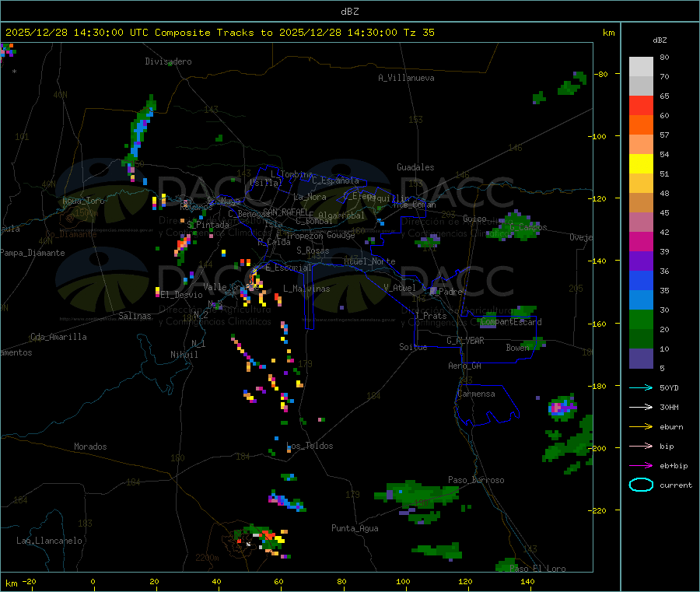Viewport: 700px width, 592px height.
Task: Pick the slate swatch above 5
Action: [641, 359]
